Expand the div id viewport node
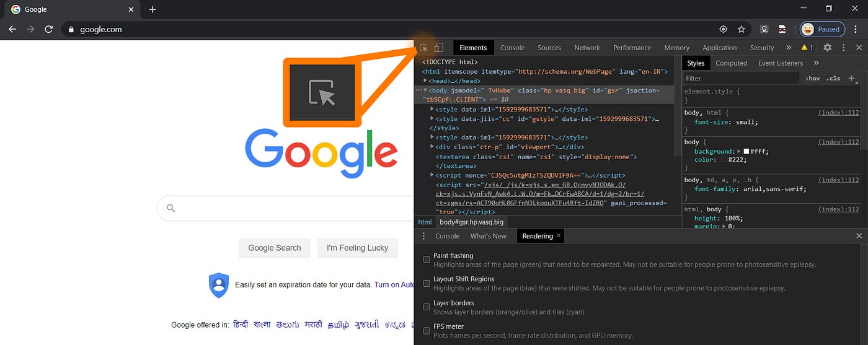Image resolution: width=868 pixels, height=345 pixels. [x=432, y=147]
